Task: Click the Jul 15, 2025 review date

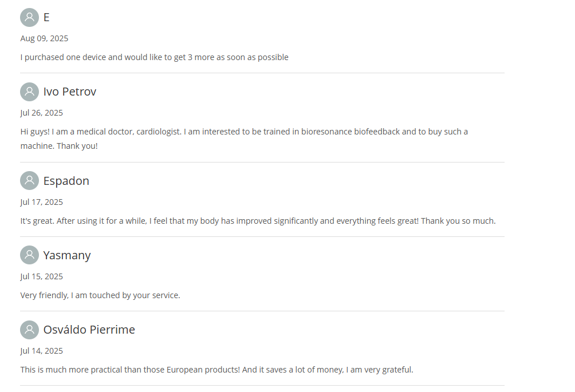Action: click(x=42, y=276)
